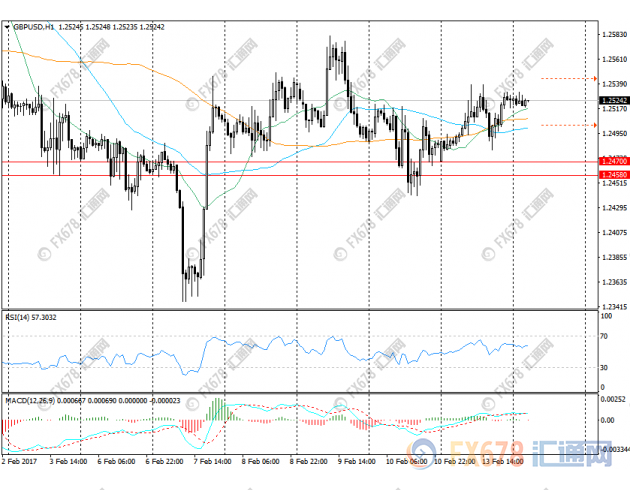Click the RSI 70 level label
This screenshot has width=630, height=490.
(x=607, y=337)
